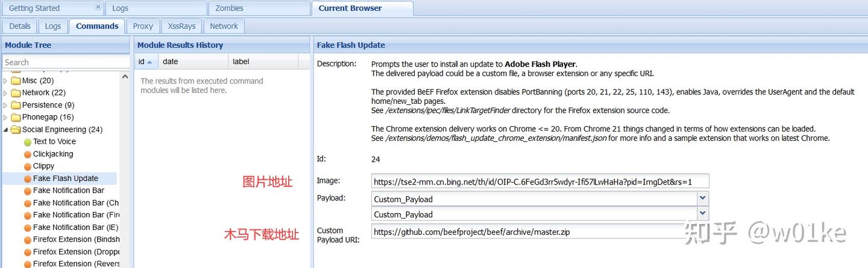Switch to the XssRays tab
The width and height of the screenshot is (868, 268).
[x=181, y=26]
